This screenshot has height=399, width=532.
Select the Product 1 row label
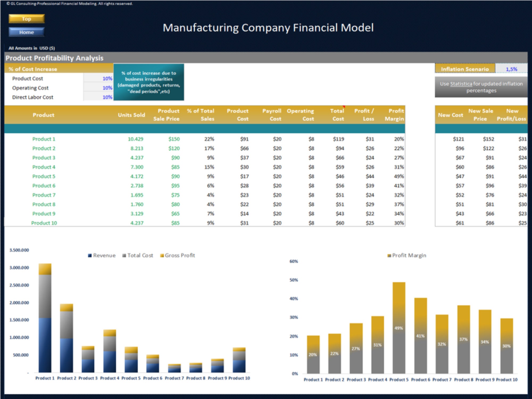click(44, 139)
